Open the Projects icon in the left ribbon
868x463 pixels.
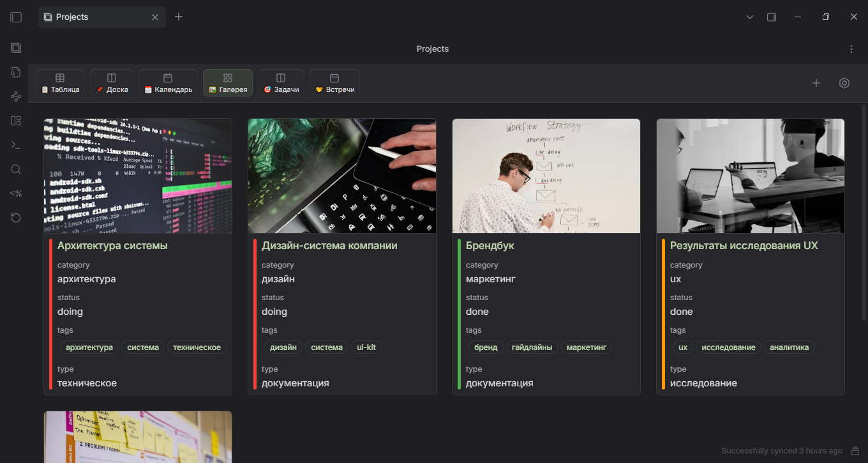(16, 48)
